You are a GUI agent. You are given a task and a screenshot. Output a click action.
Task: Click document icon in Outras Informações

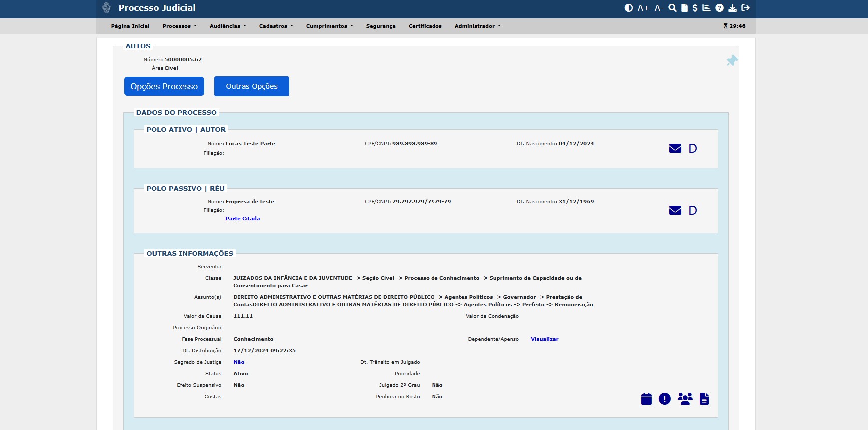point(704,399)
